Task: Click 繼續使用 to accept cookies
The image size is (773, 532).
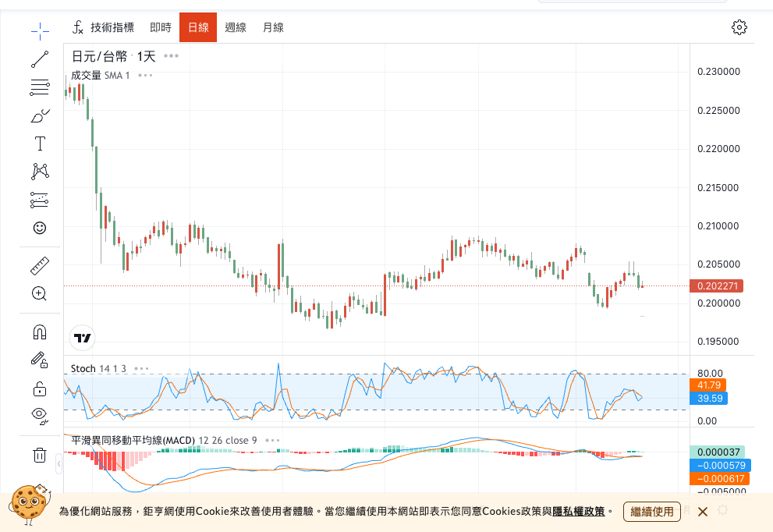Action: tap(651, 512)
